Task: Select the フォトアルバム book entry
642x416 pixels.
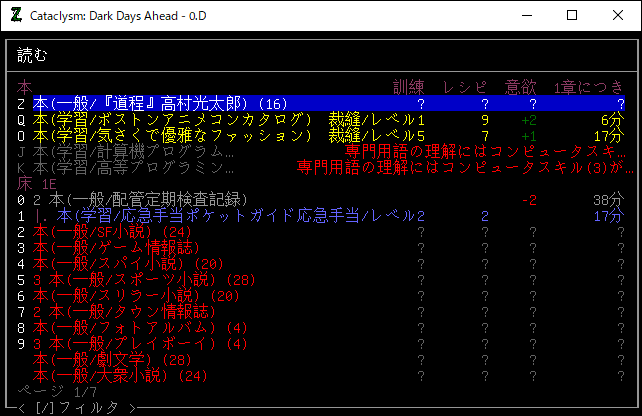Action: [139, 328]
